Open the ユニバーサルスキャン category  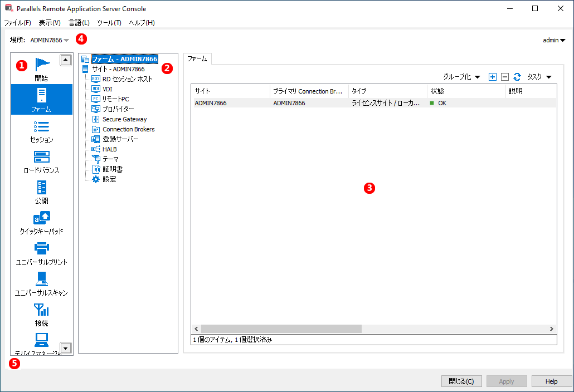click(x=42, y=283)
